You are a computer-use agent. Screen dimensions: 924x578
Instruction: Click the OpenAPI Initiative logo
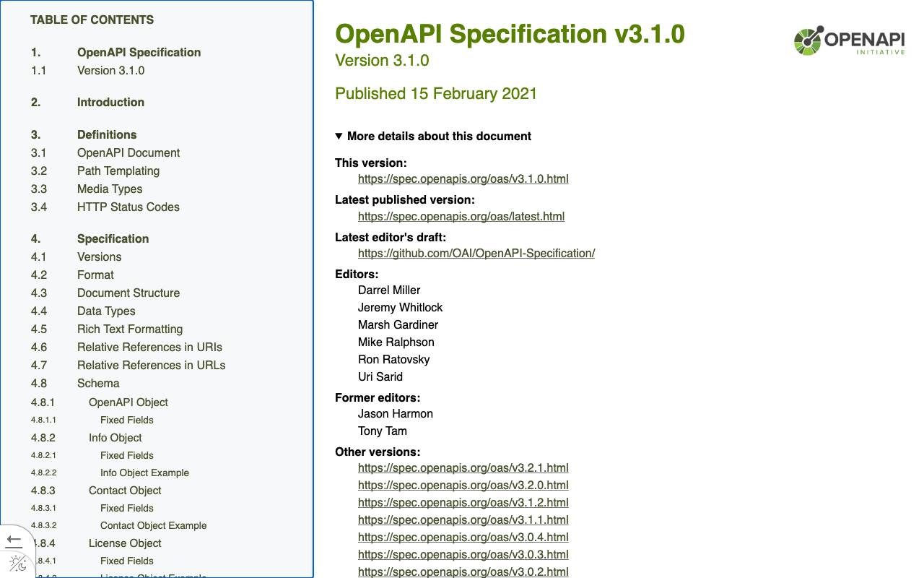click(x=849, y=40)
